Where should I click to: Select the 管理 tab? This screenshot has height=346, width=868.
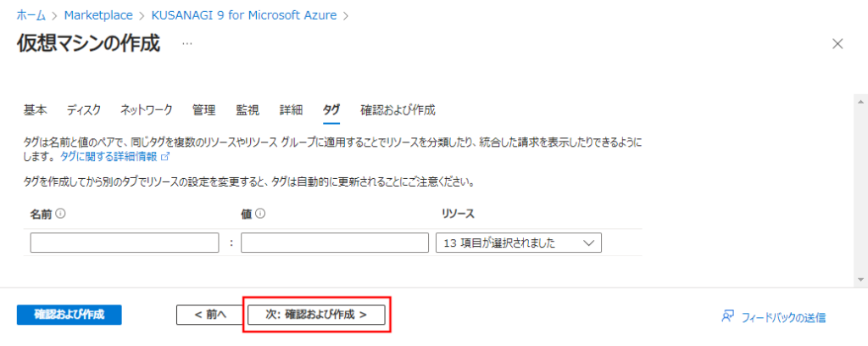tap(203, 110)
